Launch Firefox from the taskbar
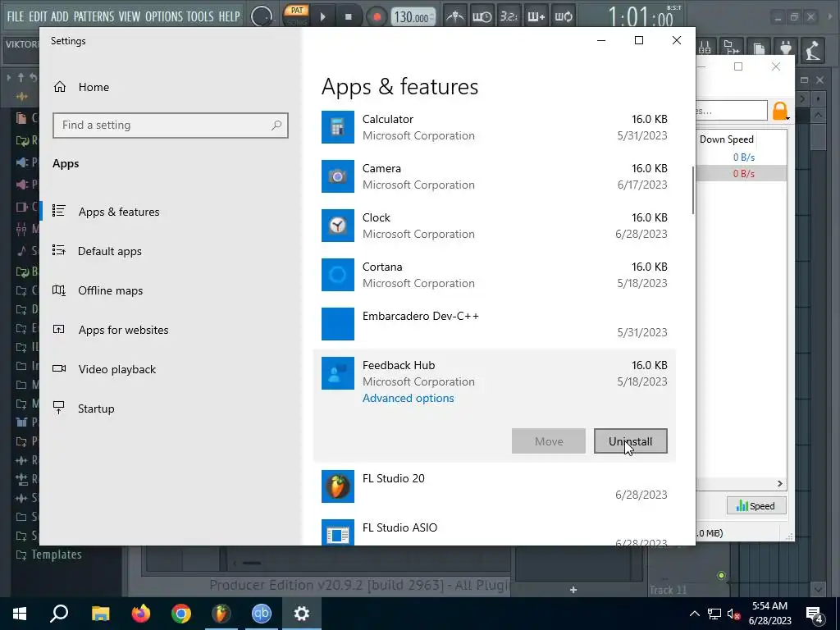 141,614
